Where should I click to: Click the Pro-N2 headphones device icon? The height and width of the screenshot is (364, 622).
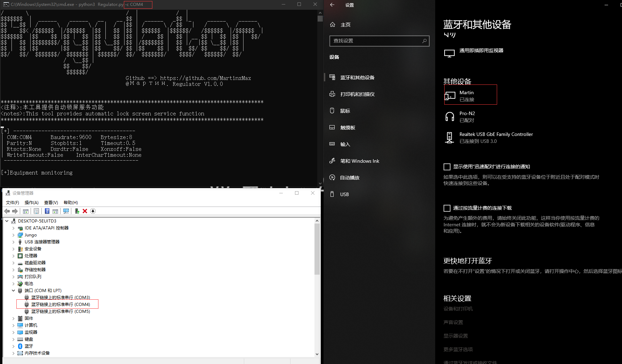tap(450, 117)
